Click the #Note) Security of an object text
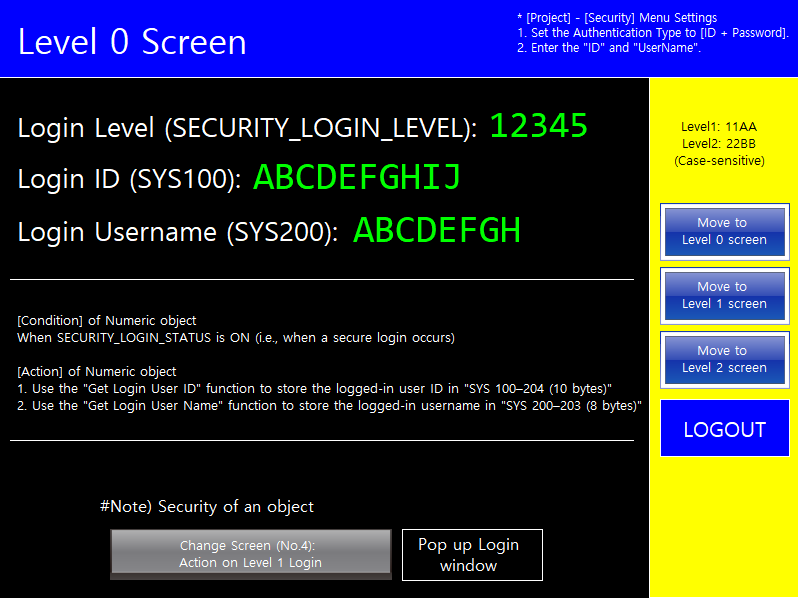 click(206, 506)
